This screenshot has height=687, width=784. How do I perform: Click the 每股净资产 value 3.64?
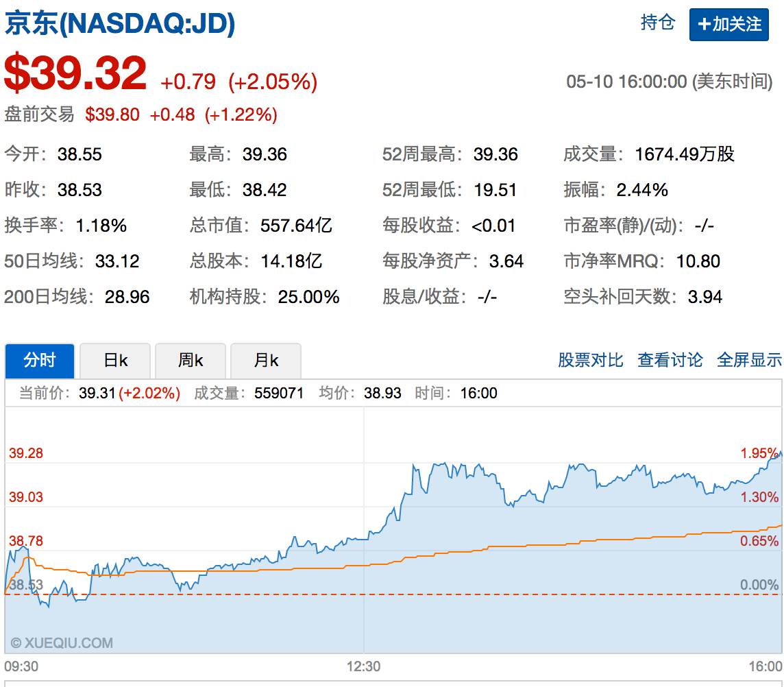[x=506, y=261]
